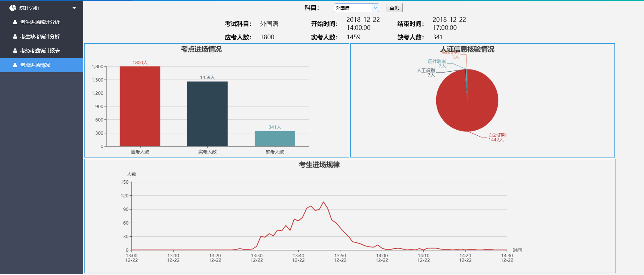Viewport: 644px width, 275px height.
Task: Click the pie chart icon beside 统计分析
Action: [13, 8]
